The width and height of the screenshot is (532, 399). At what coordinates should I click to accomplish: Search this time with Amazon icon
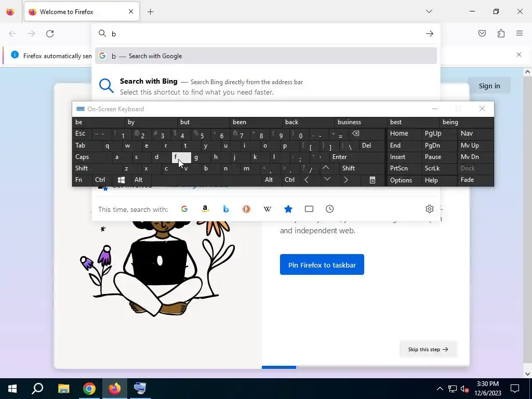(205, 209)
